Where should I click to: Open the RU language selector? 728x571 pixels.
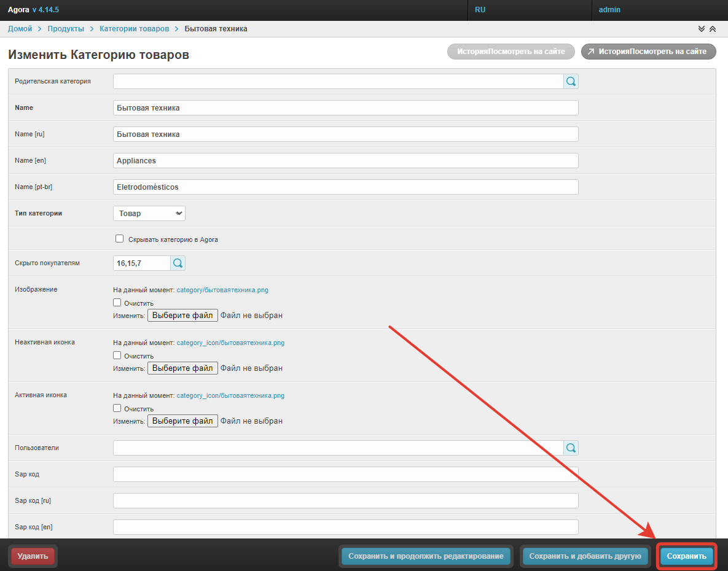tap(480, 10)
